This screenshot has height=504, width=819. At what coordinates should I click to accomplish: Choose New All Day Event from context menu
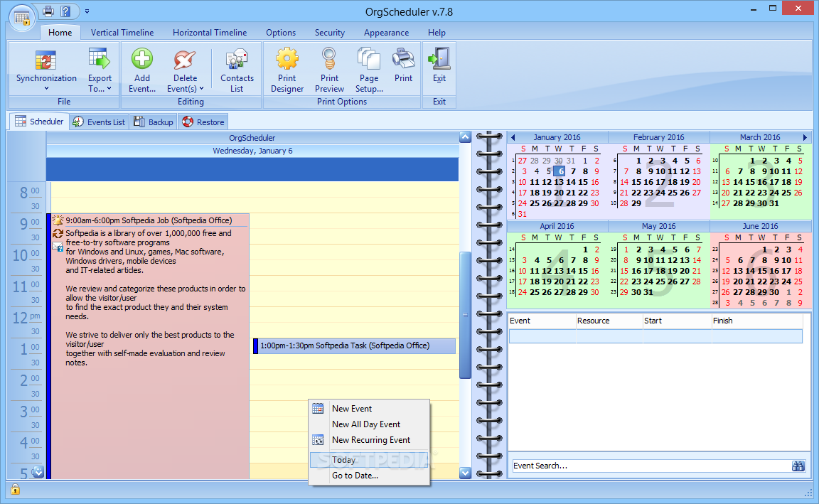[369, 424]
